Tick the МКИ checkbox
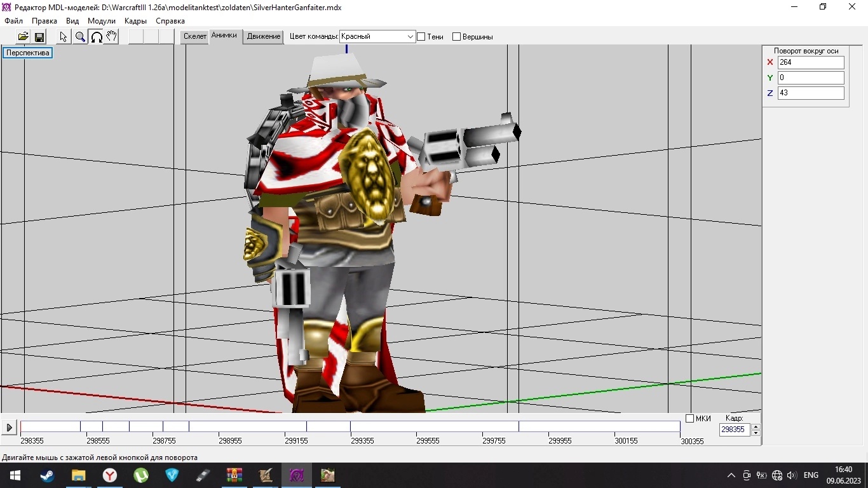The height and width of the screenshot is (488, 868). pyautogui.click(x=690, y=419)
